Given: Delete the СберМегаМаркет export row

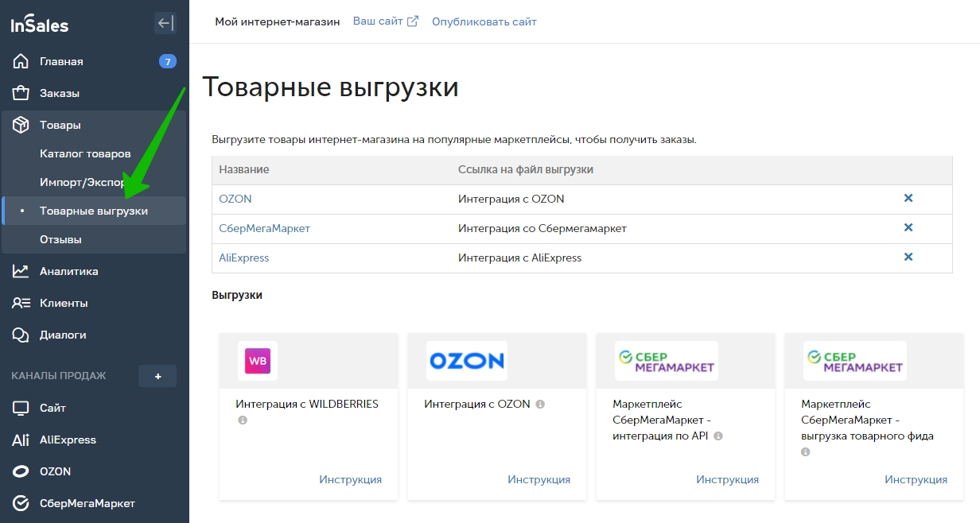Looking at the screenshot, I should 908,227.
